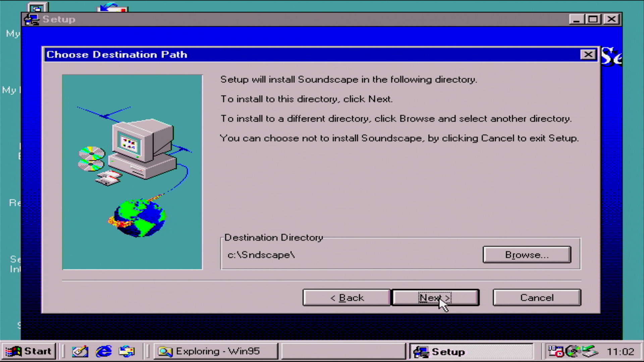Switch to Exploring - Win95 taskbar window
This screenshot has width=644, height=362.
pos(216,351)
